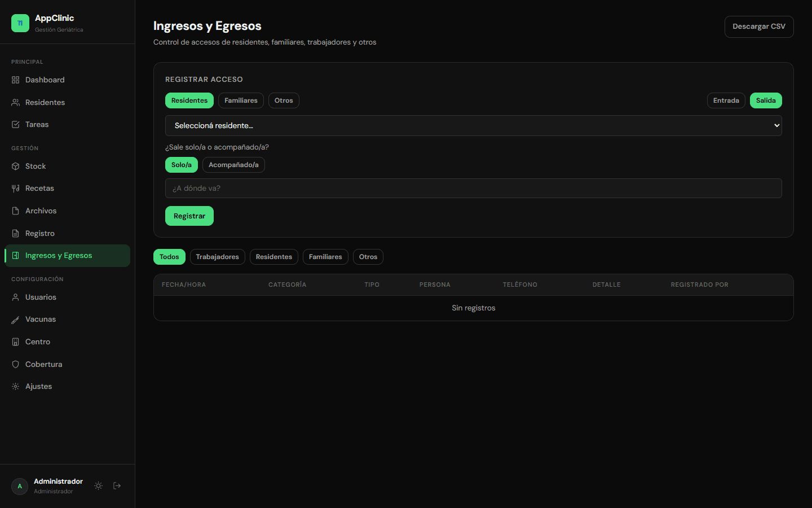The image size is (812, 508).
Task: Click the Ajustes gear icon
Action: 16,387
